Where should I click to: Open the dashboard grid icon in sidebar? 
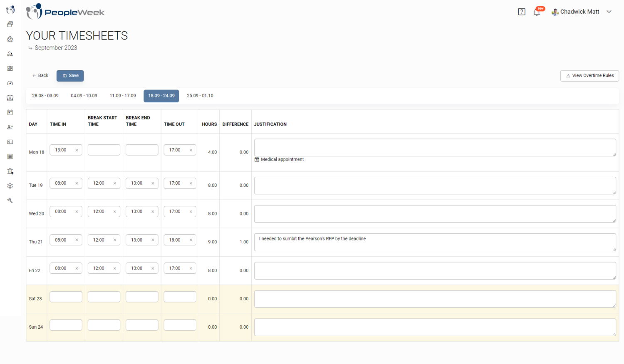pyautogui.click(x=10, y=68)
